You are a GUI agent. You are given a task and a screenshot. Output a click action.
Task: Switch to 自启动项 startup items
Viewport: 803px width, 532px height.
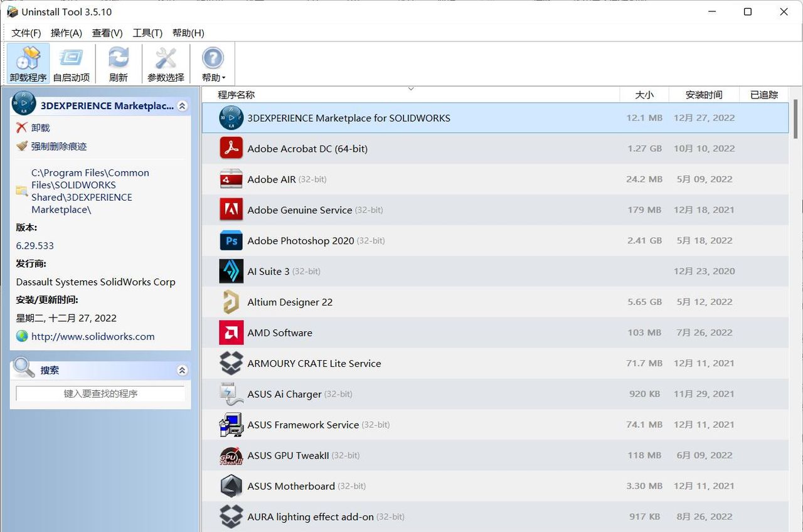[x=72, y=64]
